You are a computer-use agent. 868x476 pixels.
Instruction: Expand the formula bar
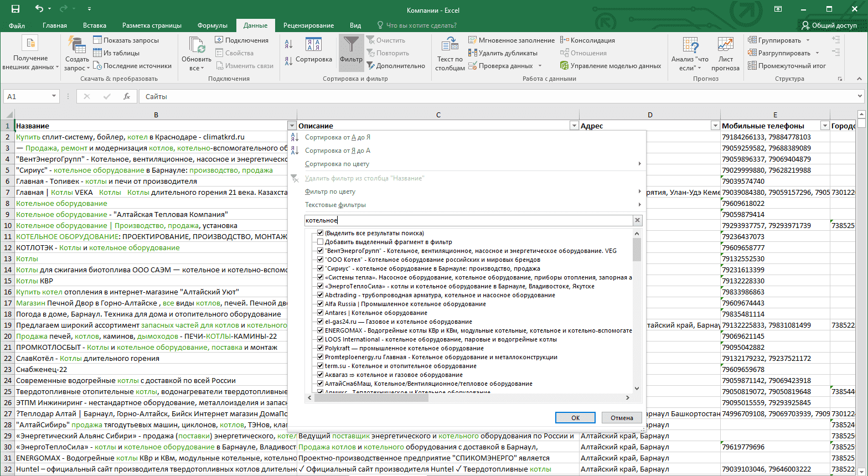[859, 96]
